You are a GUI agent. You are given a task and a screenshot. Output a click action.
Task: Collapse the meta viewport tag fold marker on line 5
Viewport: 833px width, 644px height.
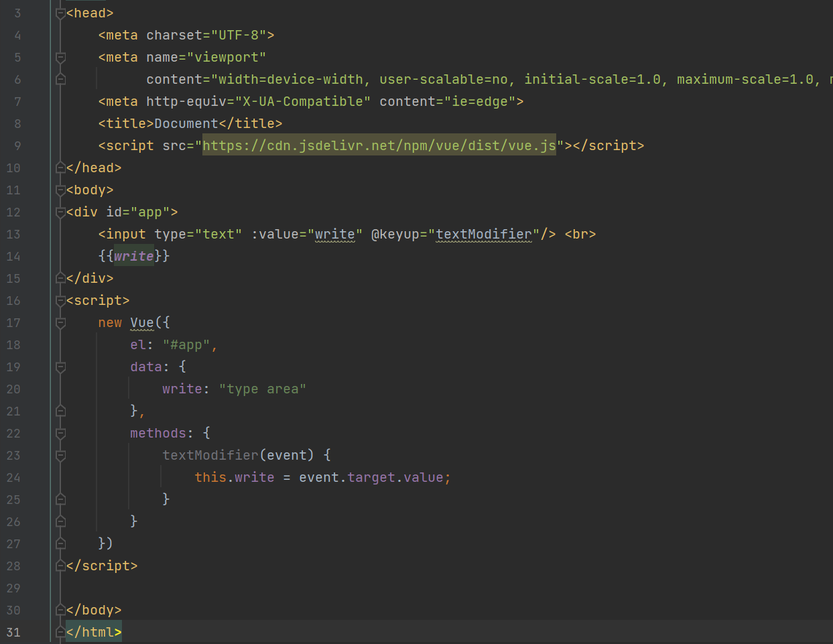tap(60, 58)
